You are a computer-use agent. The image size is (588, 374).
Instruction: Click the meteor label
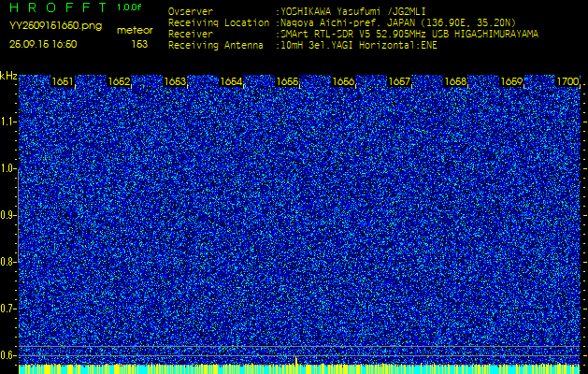[135, 31]
